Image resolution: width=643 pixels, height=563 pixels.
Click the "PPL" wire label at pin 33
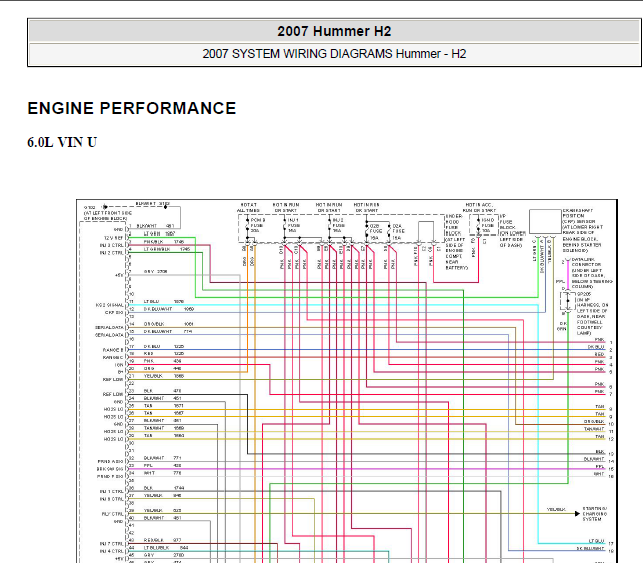(148, 465)
